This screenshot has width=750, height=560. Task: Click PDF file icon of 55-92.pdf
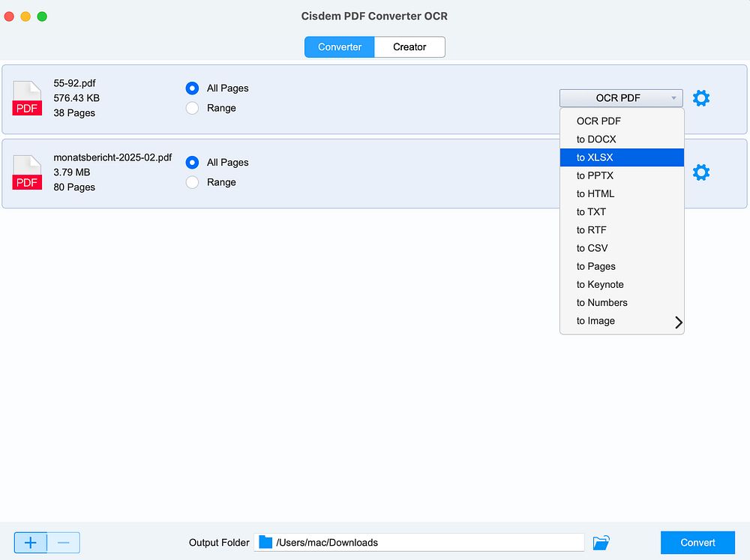(27, 98)
